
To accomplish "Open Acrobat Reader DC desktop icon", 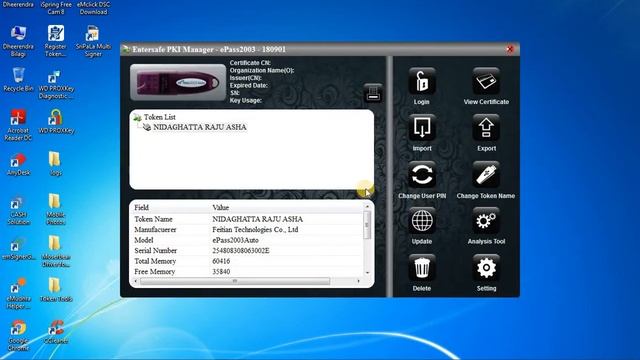I will point(18,125).
